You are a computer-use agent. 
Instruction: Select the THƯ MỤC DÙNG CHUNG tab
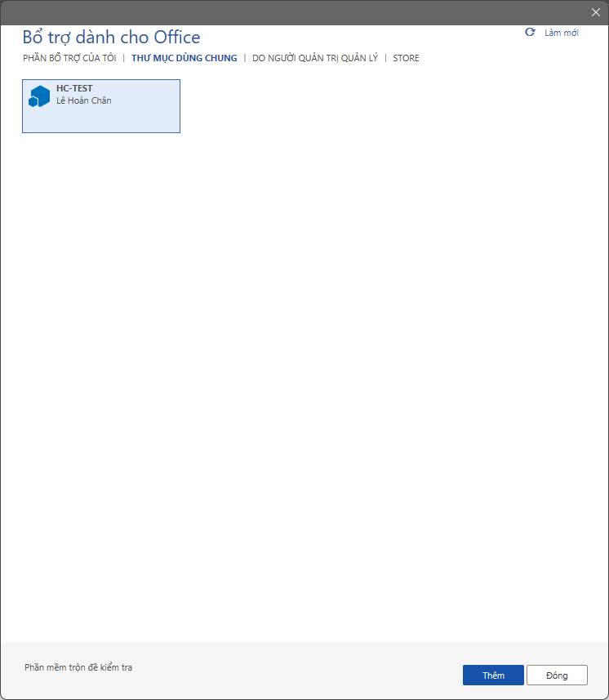[x=184, y=58]
